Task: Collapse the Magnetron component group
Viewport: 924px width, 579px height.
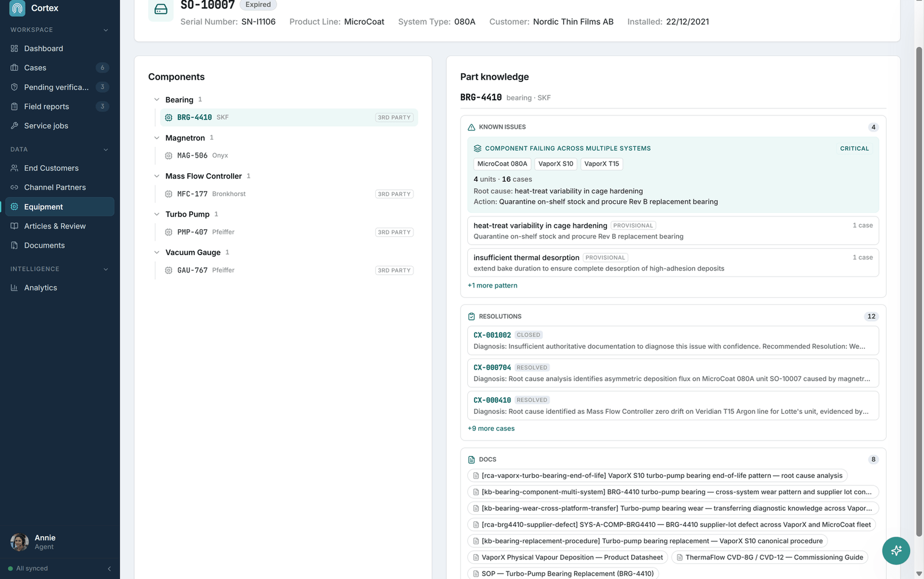Action: click(x=157, y=138)
